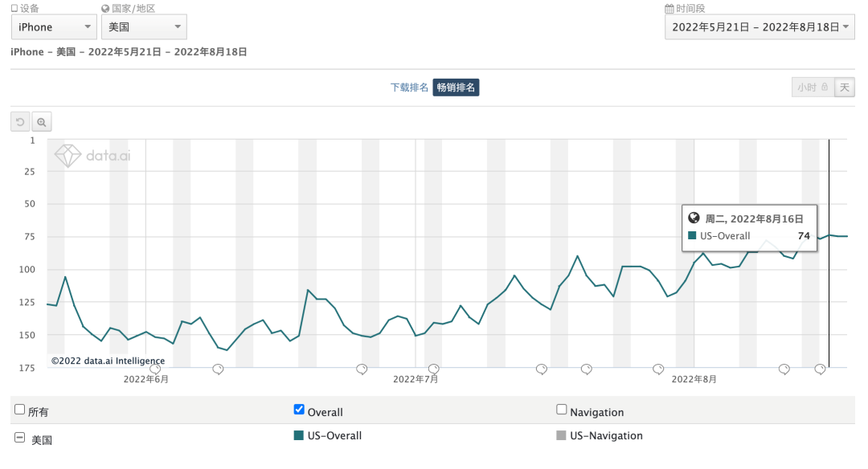Screen dimensions: 868x469
Task: Click the globe icon in the tooltip
Action: 694,218
